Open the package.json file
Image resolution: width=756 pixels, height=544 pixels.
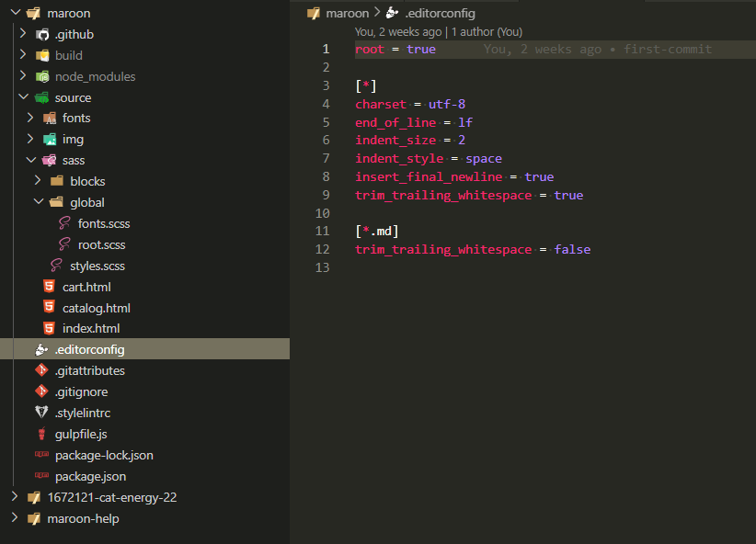pos(90,477)
